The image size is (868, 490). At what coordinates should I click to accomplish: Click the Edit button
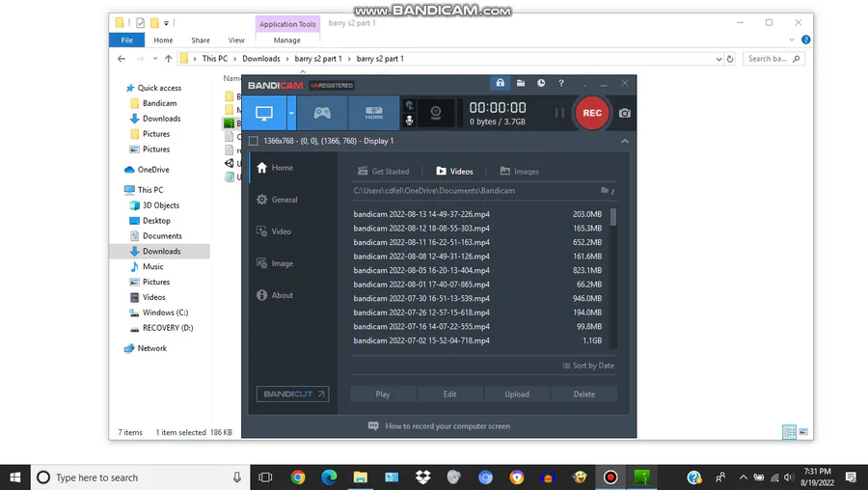click(x=449, y=395)
